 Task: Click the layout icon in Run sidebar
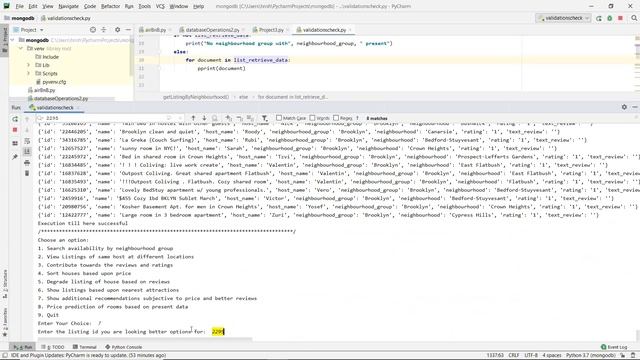point(15,143)
